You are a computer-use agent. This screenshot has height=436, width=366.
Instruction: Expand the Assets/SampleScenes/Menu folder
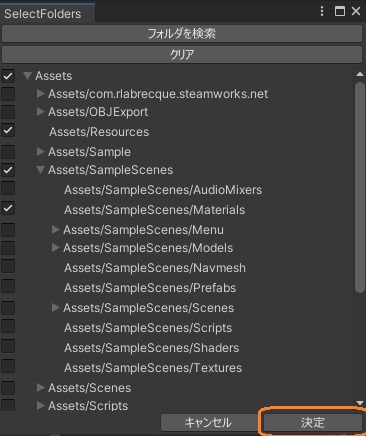coord(56,229)
